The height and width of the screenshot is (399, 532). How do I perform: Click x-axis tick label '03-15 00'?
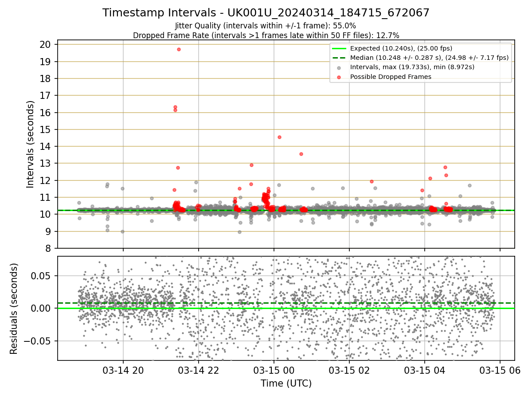(x=274, y=371)
